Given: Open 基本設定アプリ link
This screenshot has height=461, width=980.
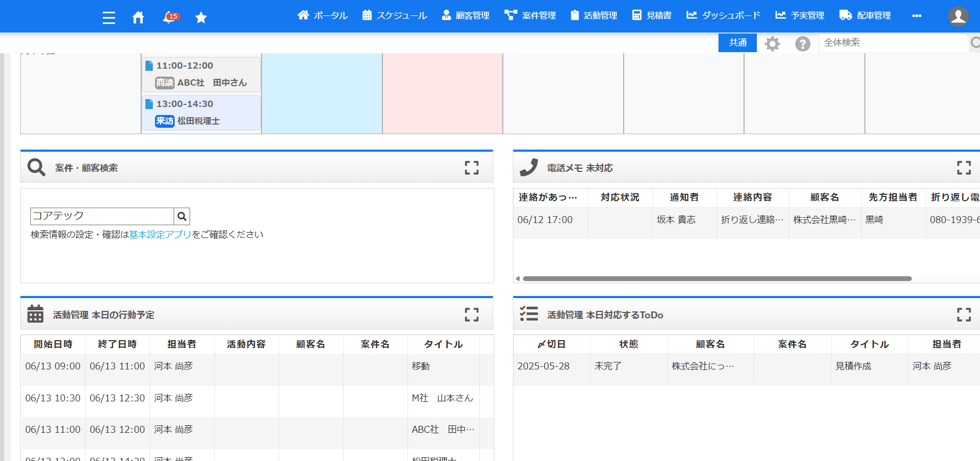Looking at the screenshot, I should [160, 234].
